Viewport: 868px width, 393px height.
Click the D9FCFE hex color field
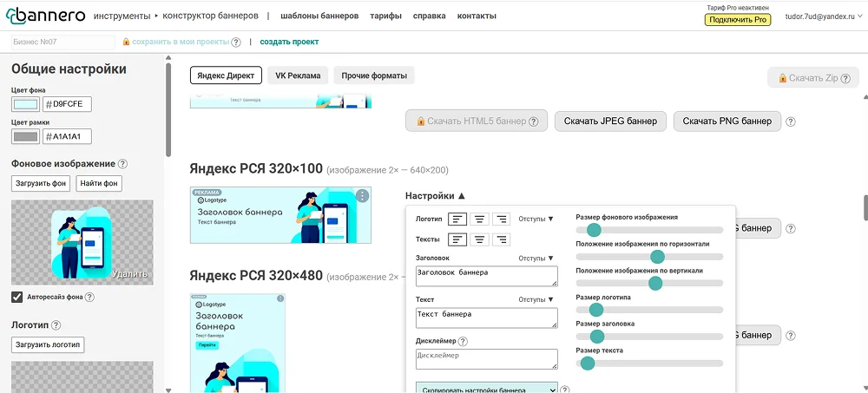pos(67,105)
